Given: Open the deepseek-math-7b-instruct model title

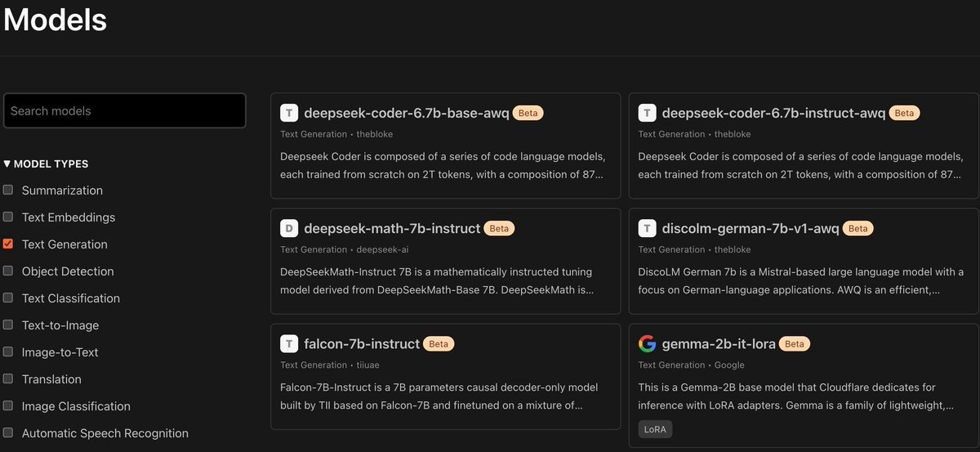Looking at the screenshot, I should tap(392, 228).
